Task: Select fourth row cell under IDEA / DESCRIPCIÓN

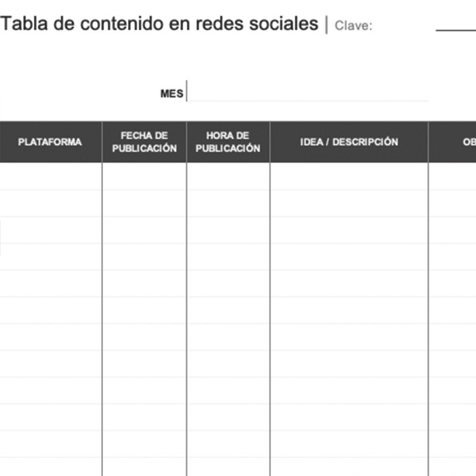Action: tap(349, 257)
